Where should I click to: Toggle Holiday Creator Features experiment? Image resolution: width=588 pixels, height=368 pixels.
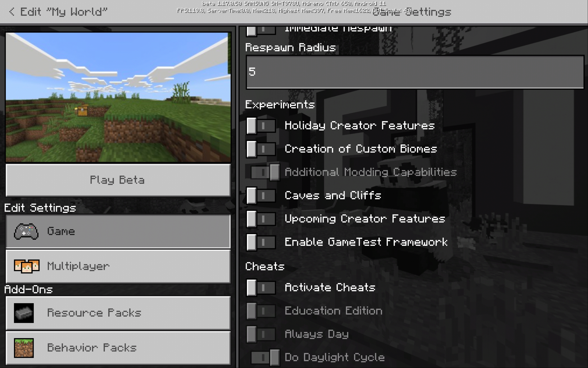point(261,126)
